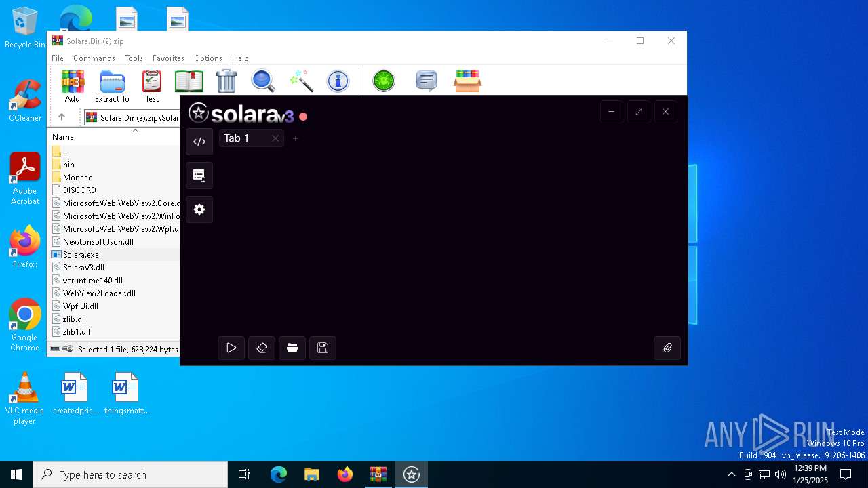The image size is (868, 488).
Task: Open the Help menu in WinRAR
Action: (240, 58)
